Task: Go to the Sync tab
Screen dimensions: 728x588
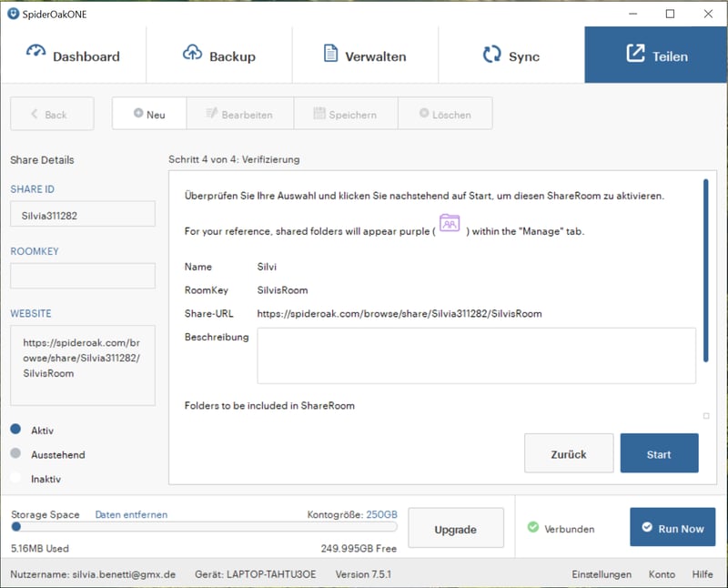Action: (511, 56)
